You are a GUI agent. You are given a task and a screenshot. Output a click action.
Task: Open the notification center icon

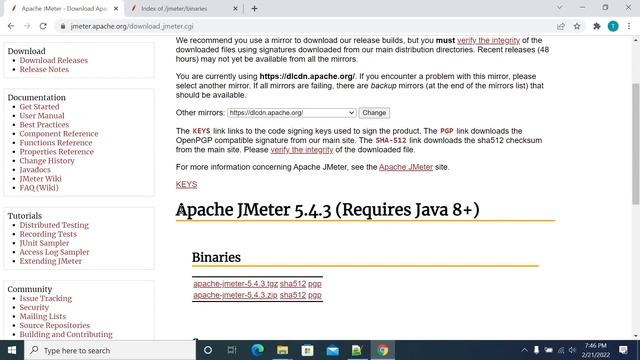click(623, 350)
